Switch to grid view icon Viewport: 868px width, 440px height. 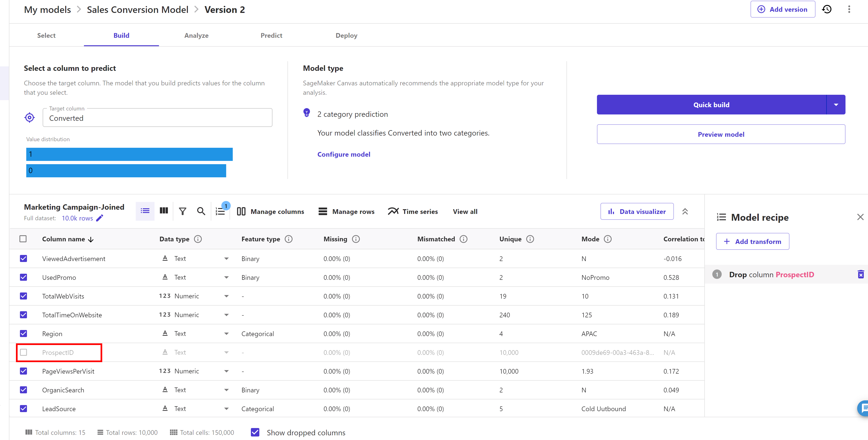click(164, 211)
